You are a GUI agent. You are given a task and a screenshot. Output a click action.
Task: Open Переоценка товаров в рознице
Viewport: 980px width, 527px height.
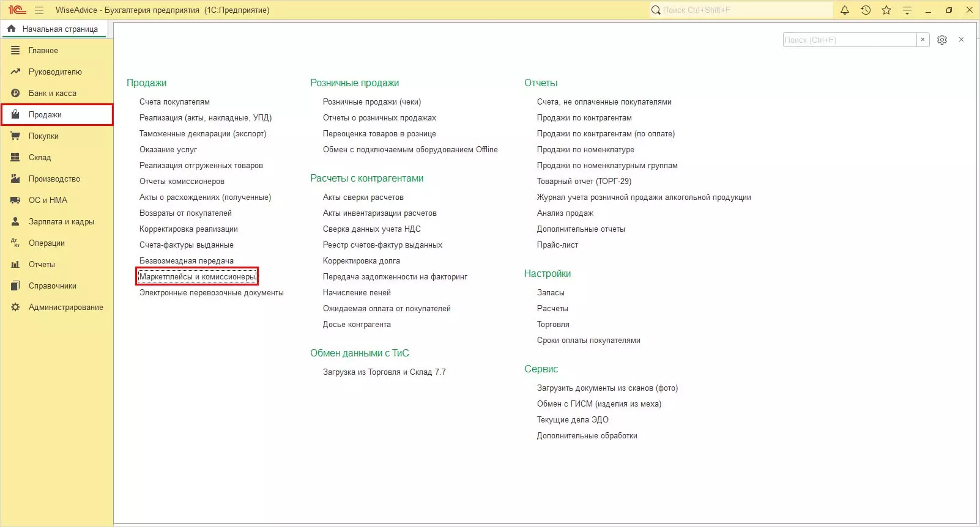click(379, 134)
